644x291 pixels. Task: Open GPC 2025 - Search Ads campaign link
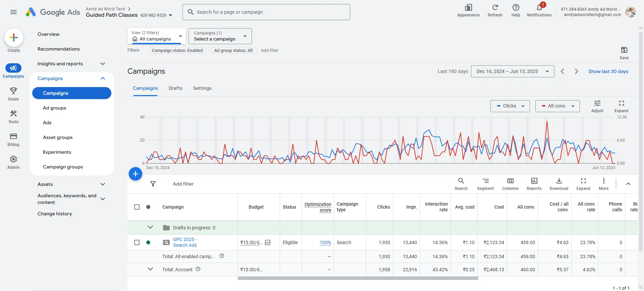coord(184,242)
